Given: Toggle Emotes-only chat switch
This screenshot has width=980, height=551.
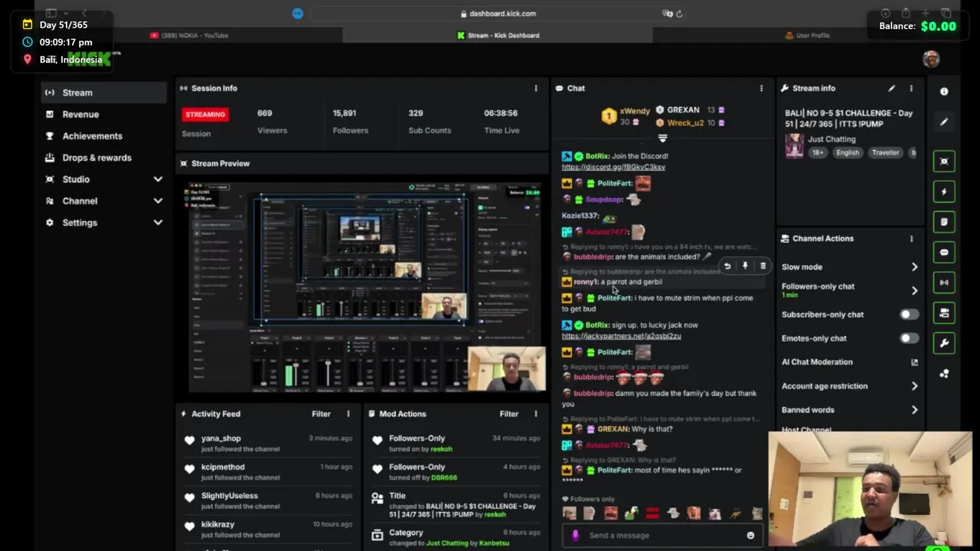Looking at the screenshot, I should (909, 338).
